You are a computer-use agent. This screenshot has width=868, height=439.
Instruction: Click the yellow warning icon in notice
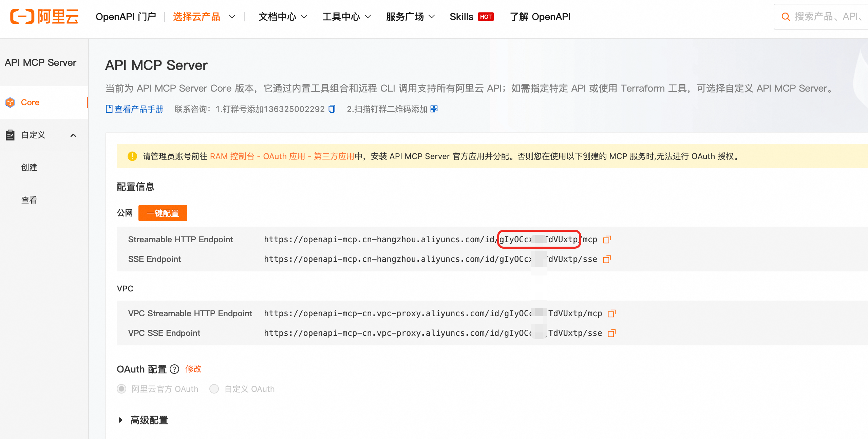click(x=132, y=156)
